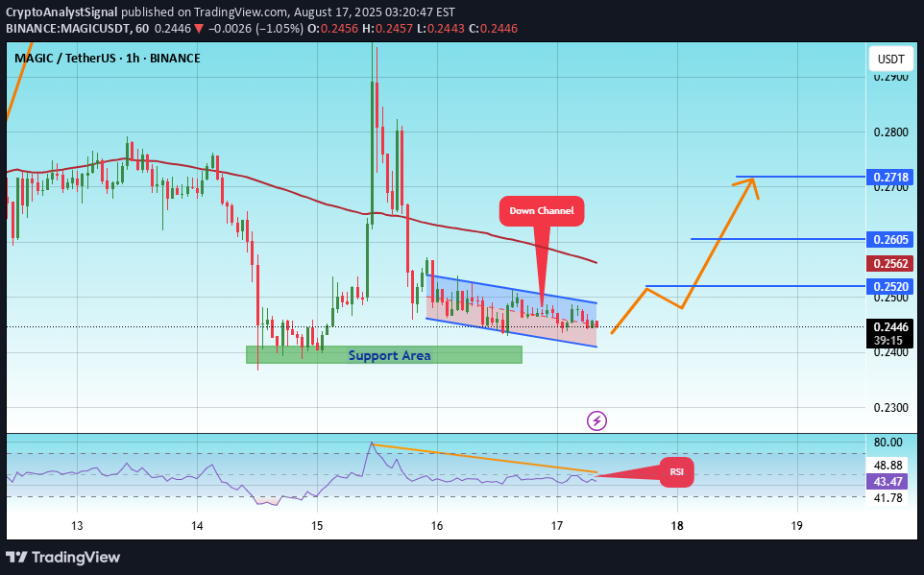This screenshot has width=924, height=575.
Task: Click the 0.2718 price target label
Action: click(889, 177)
